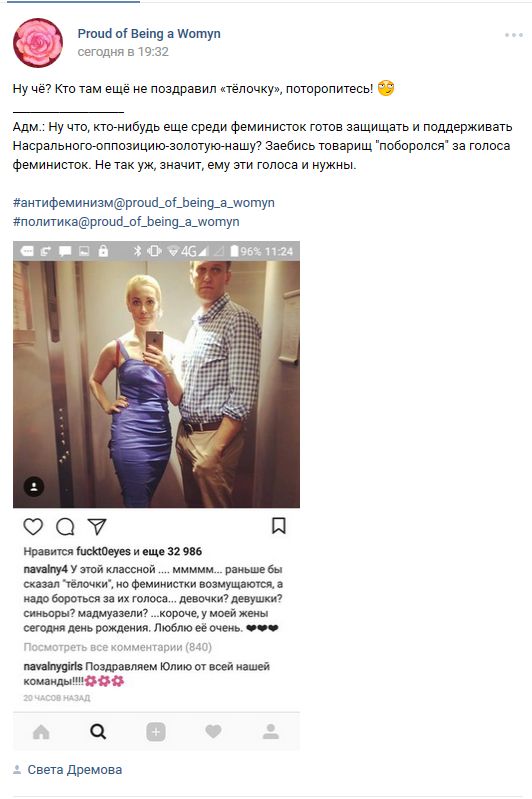Tap the plus new post icon
The image size is (532, 799).
tap(155, 732)
